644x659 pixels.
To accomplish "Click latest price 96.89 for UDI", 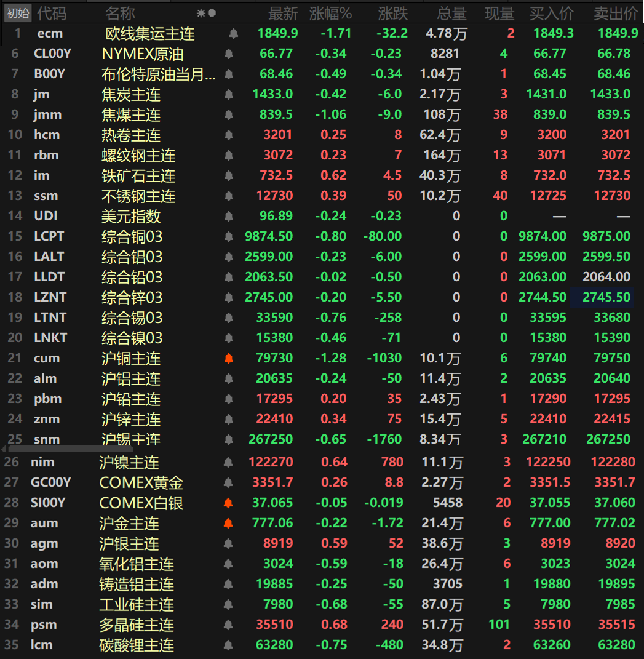I will click(x=276, y=216).
